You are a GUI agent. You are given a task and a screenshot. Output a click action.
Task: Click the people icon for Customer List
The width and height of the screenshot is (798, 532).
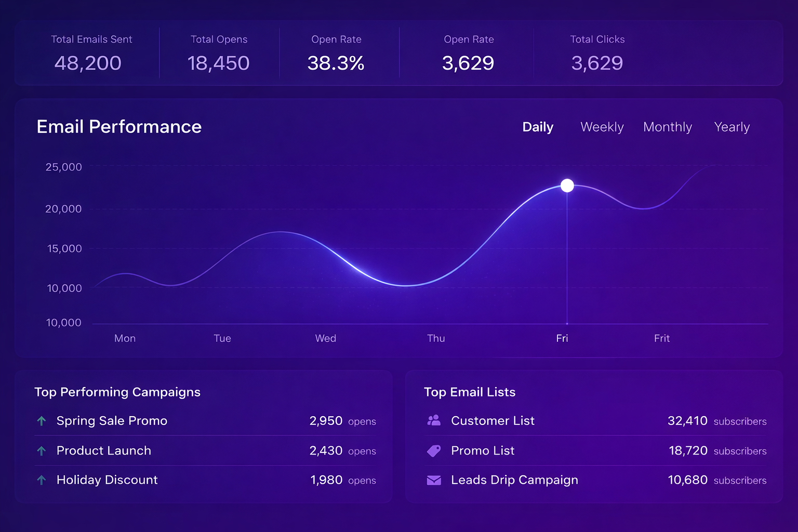[434, 421]
